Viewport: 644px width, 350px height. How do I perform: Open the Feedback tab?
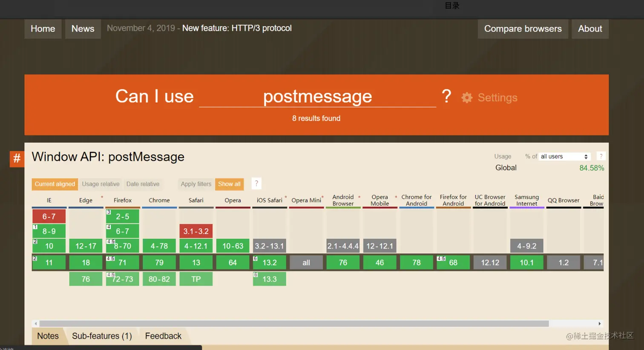pos(163,336)
